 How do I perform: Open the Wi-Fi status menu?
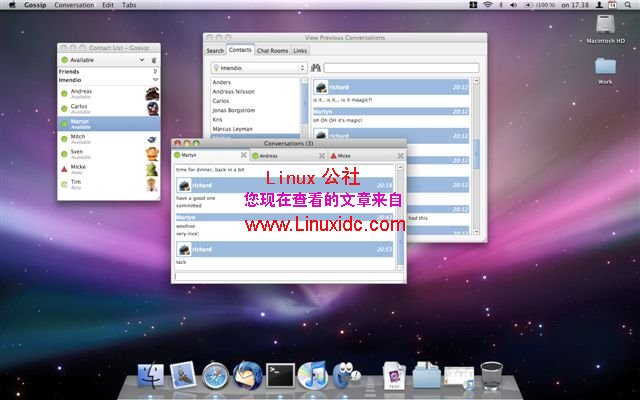487,5
